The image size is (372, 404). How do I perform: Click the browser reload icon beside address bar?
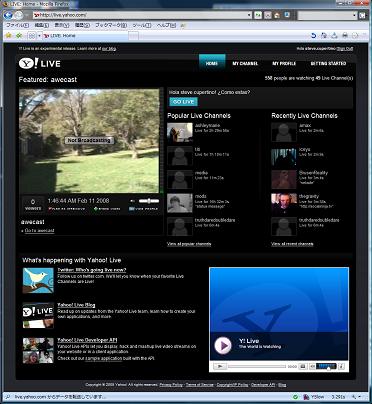tap(258, 15)
